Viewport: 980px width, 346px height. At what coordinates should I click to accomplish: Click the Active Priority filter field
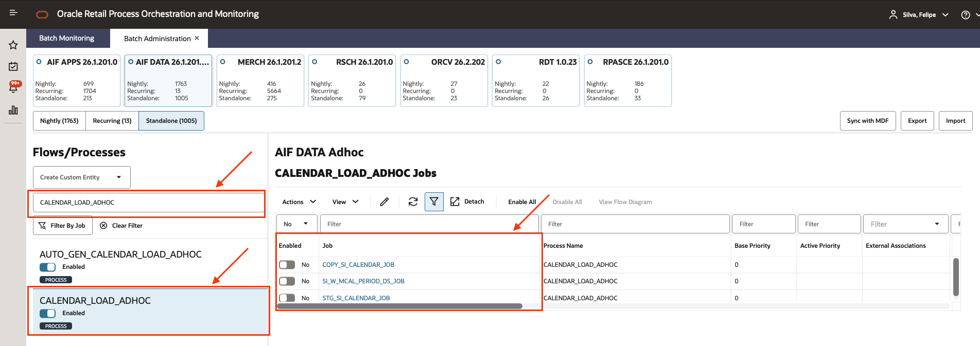[829, 224]
